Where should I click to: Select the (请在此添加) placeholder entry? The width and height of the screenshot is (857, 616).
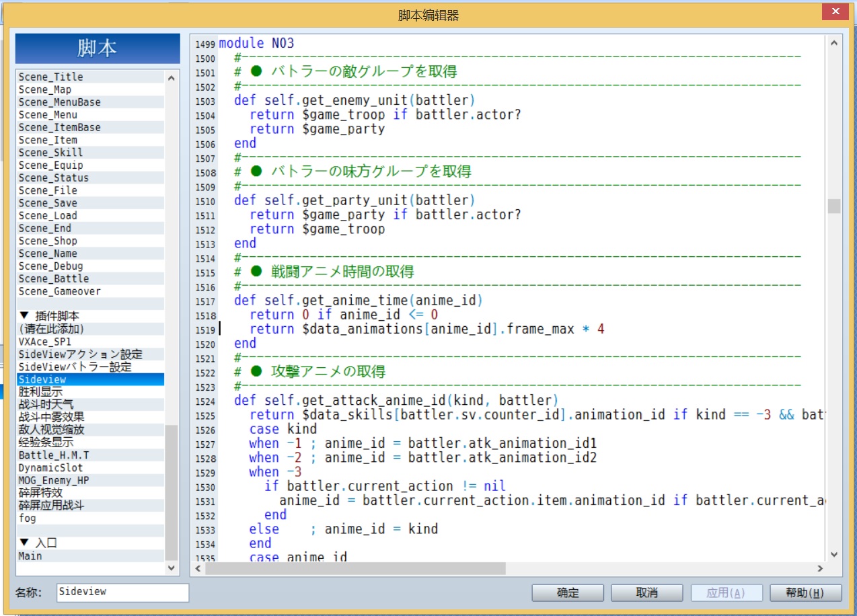click(90, 329)
